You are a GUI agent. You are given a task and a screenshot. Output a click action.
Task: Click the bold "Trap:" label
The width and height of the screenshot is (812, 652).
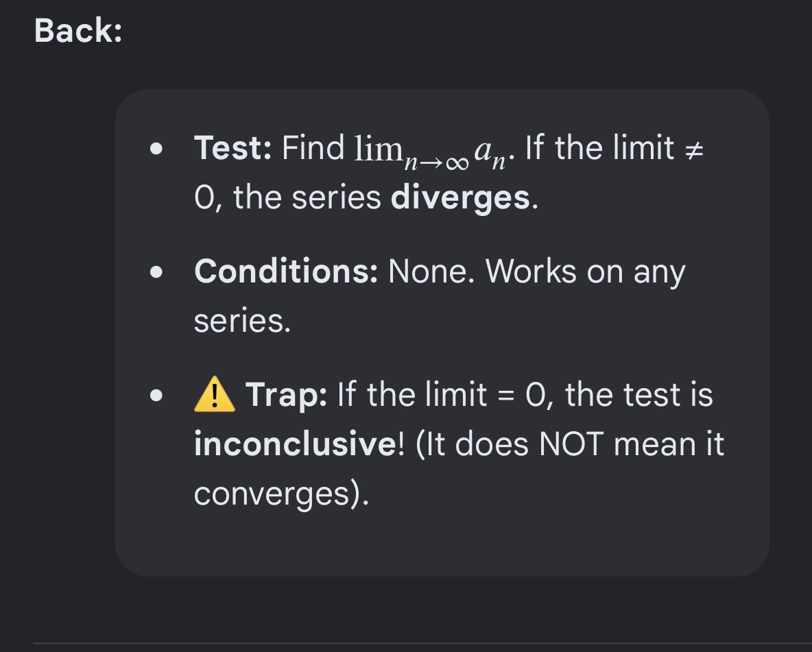(x=286, y=395)
